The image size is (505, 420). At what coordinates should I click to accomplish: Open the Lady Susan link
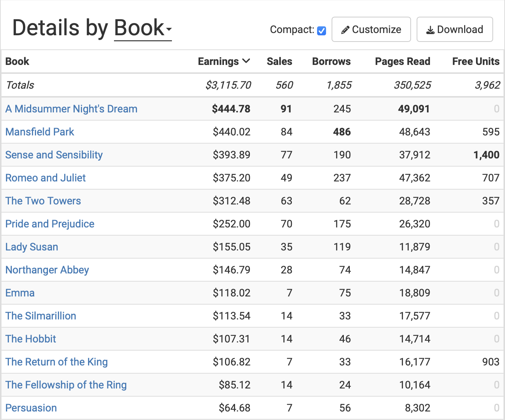coord(32,247)
